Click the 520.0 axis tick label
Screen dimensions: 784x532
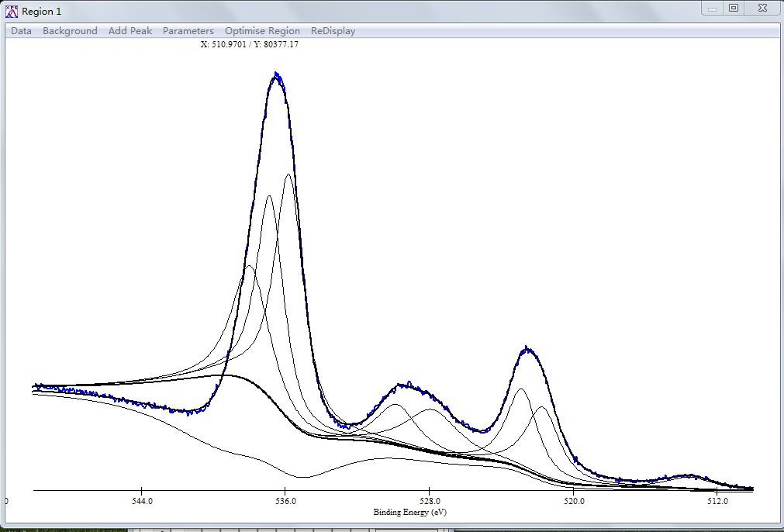(574, 501)
